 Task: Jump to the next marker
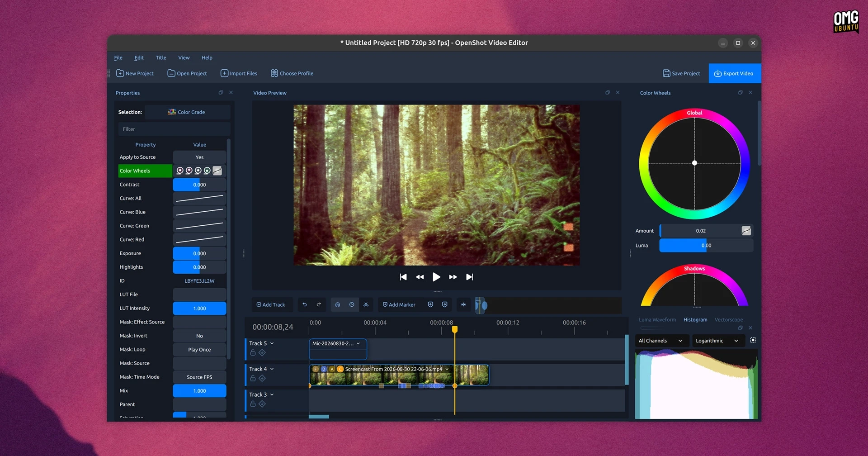tap(445, 304)
